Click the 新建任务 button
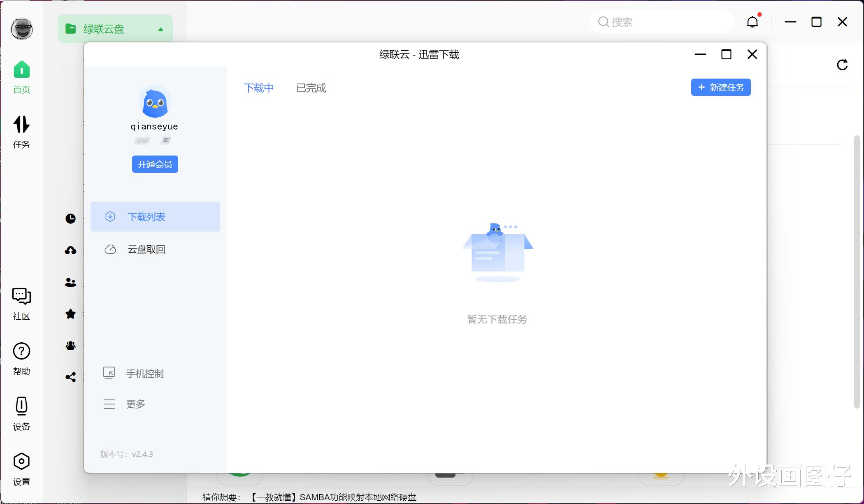The height and width of the screenshot is (504, 864). (720, 87)
